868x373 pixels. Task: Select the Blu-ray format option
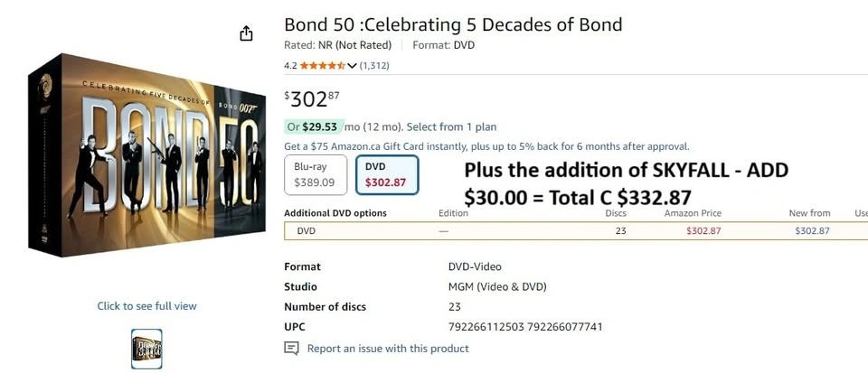point(315,175)
